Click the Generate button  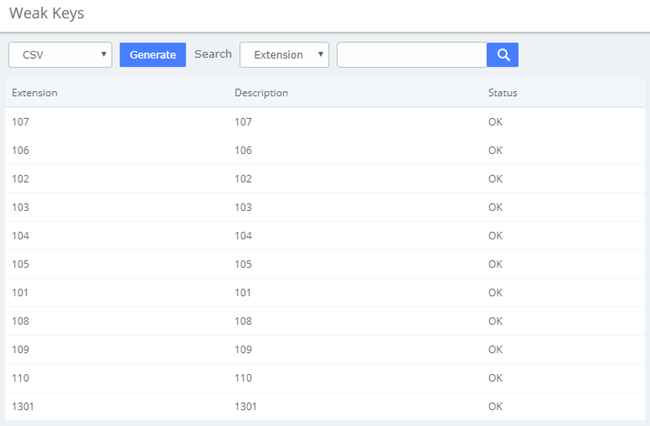coord(153,55)
